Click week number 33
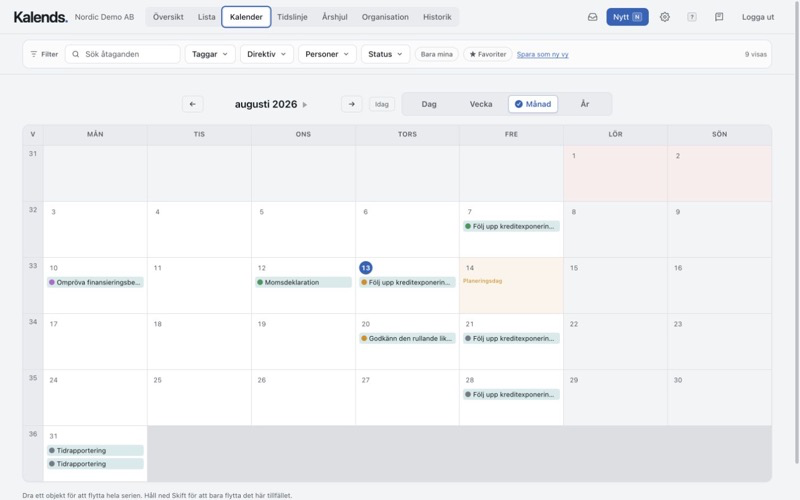800x500 pixels. pos(33,266)
